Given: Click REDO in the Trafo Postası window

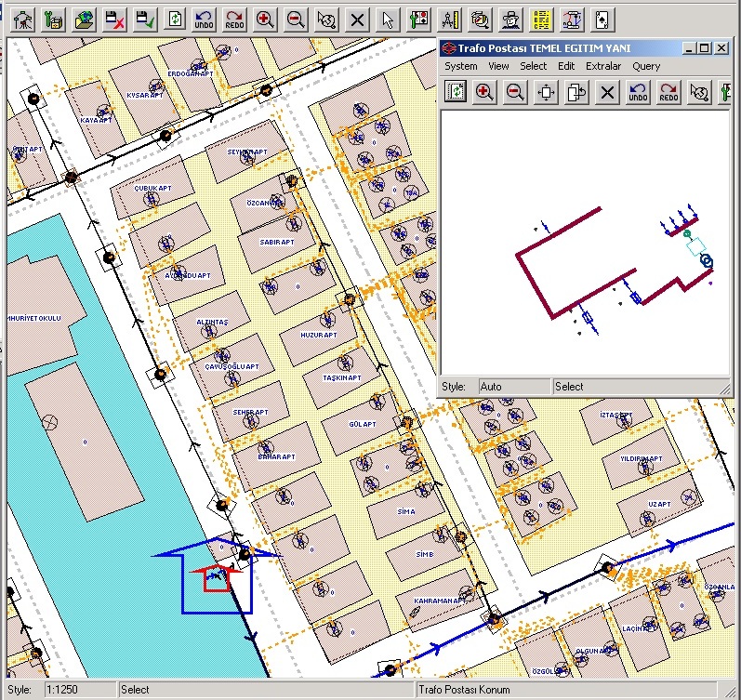Looking at the screenshot, I should (668, 92).
